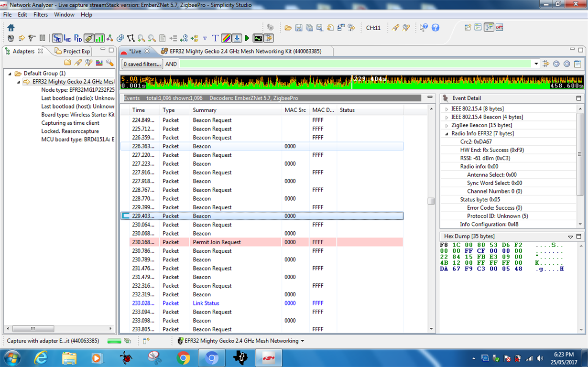The height and width of the screenshot is (367, 588).
Task: Click the network graph nodes icon
Action: pyautogui.click(x=109, y=38)
